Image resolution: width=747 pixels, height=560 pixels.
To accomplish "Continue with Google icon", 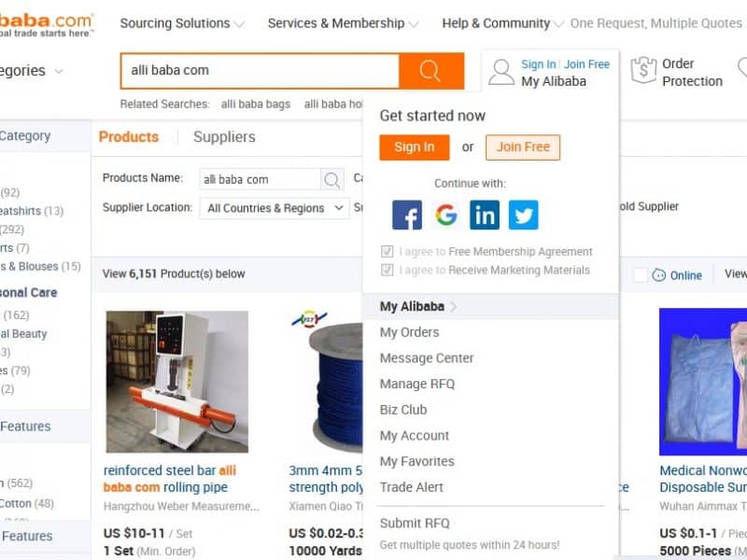I will (x=446, y=215).
